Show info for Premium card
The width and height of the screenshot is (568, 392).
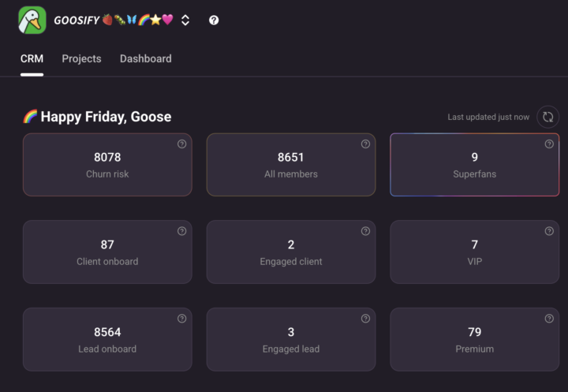(549, 319)
